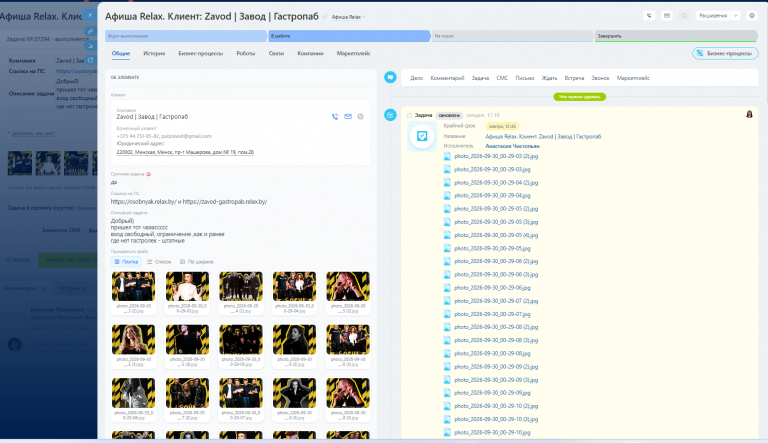Open the osobnyak.relax.by link
This screenshot has width=768, height=443.
pos(143,201)
